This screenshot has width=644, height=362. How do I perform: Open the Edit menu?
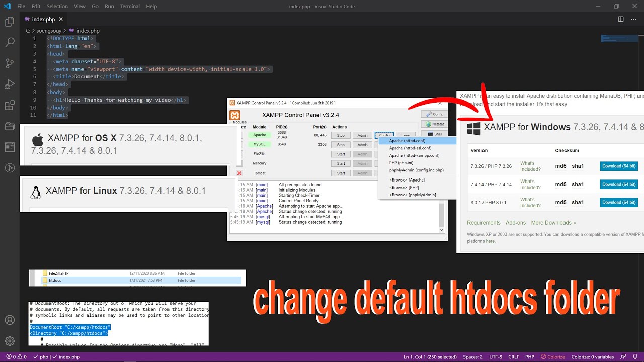(x=36, y=6)
